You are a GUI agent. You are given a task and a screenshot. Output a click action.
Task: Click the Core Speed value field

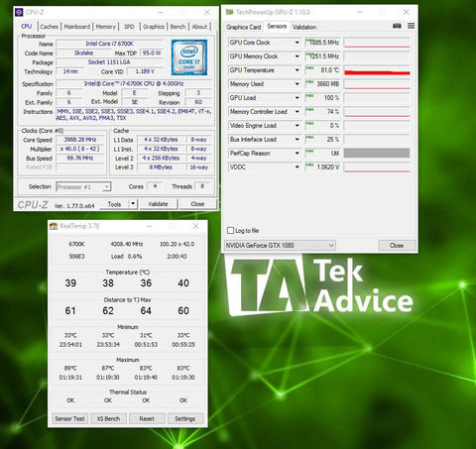click(x=80, y=140)
